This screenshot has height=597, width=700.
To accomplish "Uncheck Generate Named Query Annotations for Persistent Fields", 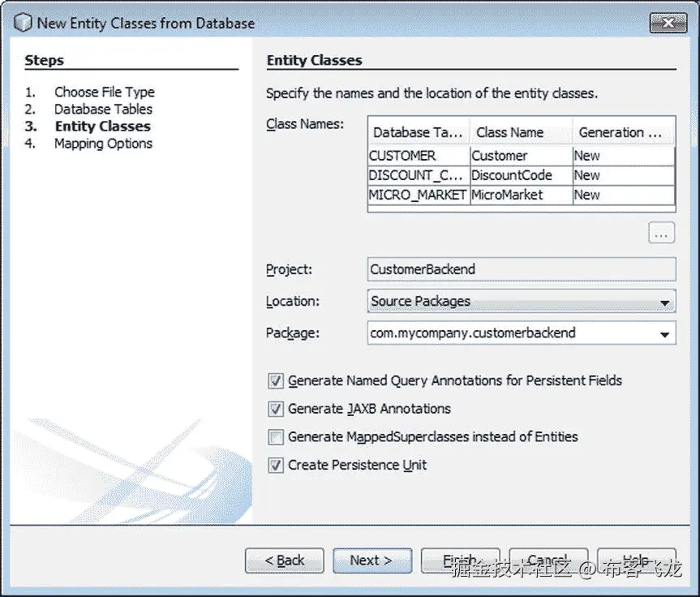I will pos(275,380).
